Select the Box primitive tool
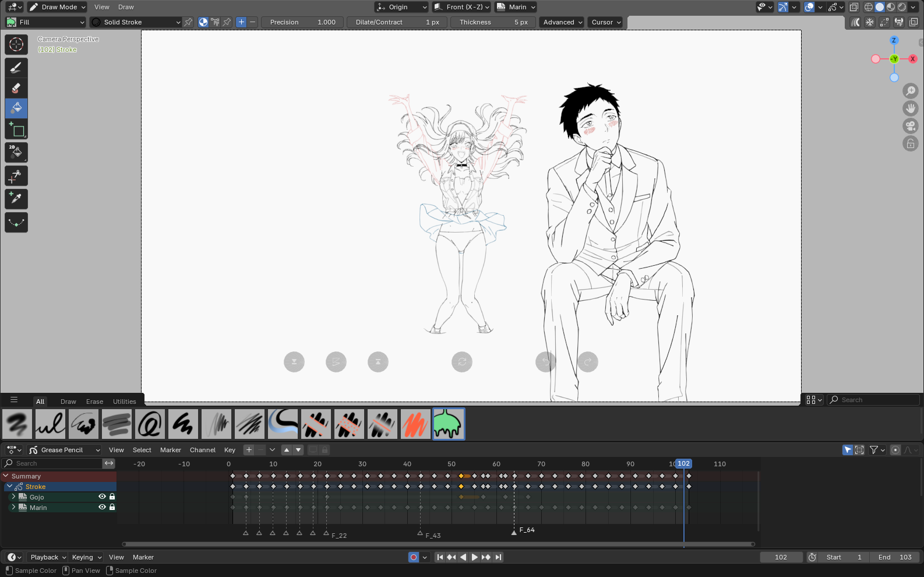This screenshot has height=577, width=924. point(16,129)
